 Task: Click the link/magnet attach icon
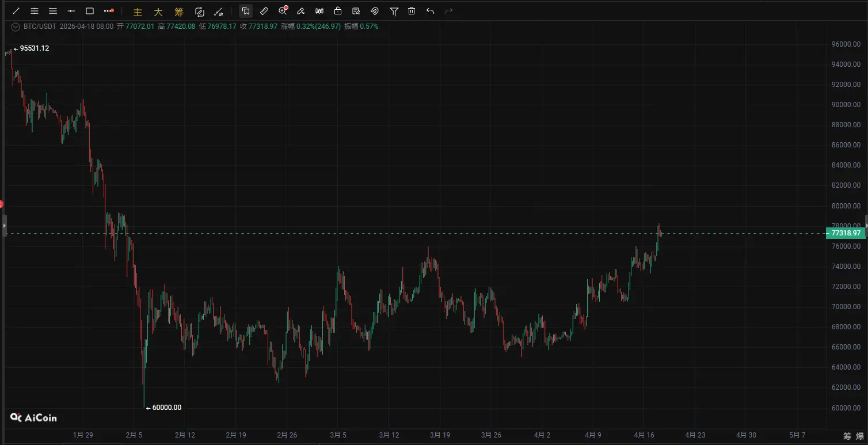[x=375, y=11]
